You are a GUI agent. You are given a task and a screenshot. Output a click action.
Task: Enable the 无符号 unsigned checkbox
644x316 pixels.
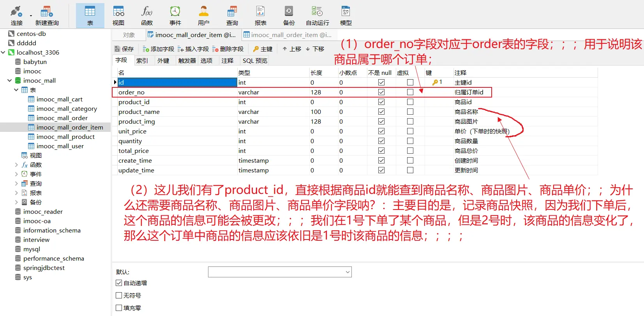119,295
